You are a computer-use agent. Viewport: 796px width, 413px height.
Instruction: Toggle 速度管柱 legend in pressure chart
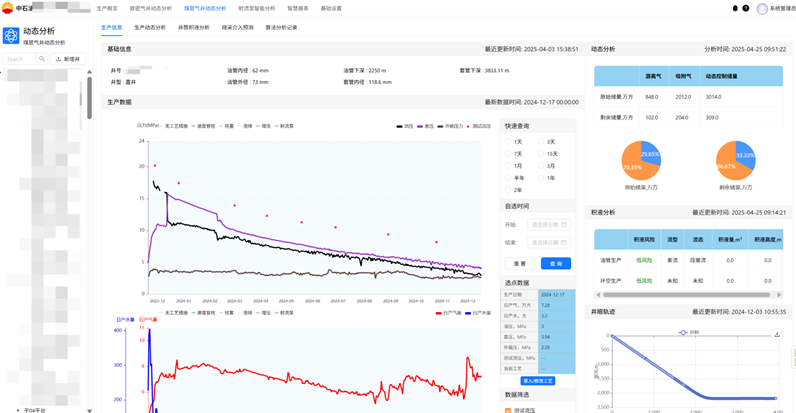coord(203,126)
